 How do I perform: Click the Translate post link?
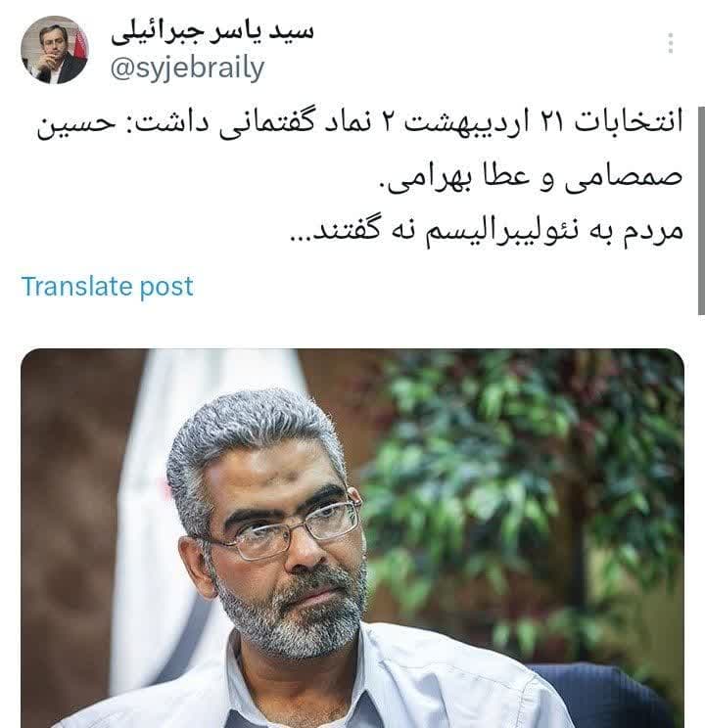point(108,286)
